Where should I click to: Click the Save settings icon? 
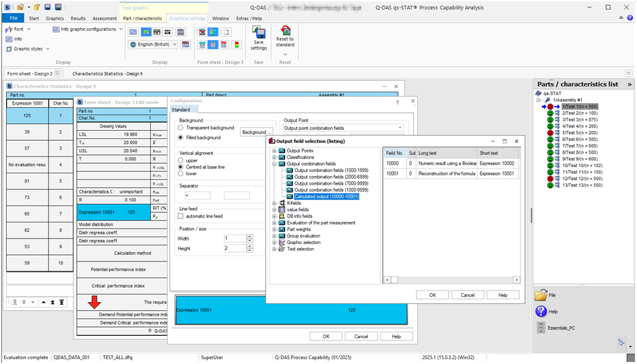tap(258, 32)
